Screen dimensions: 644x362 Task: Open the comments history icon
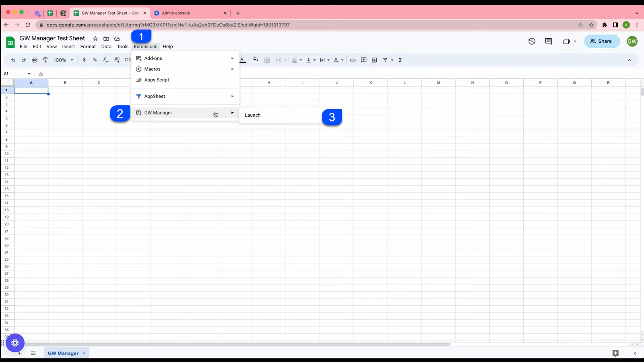(549, 41)
